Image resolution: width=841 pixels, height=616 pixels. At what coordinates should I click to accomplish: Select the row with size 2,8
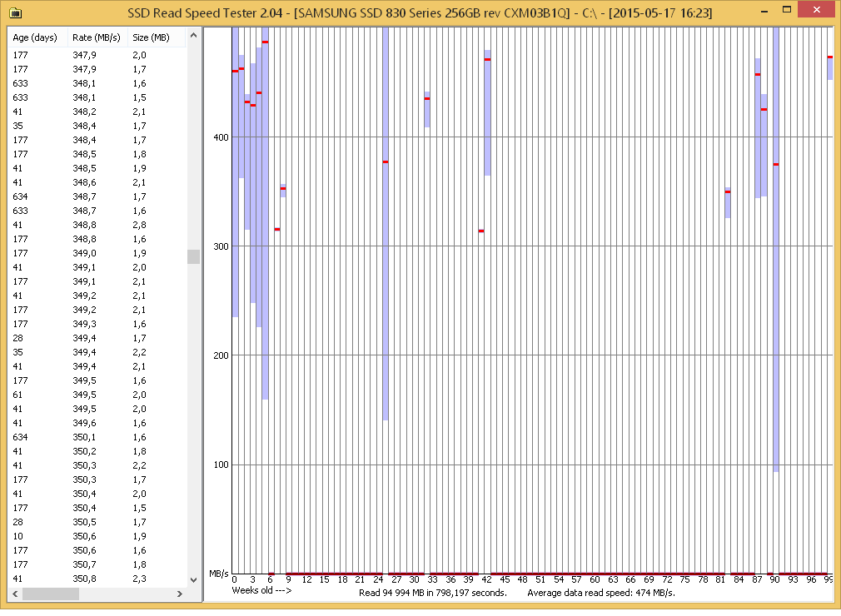97,225
